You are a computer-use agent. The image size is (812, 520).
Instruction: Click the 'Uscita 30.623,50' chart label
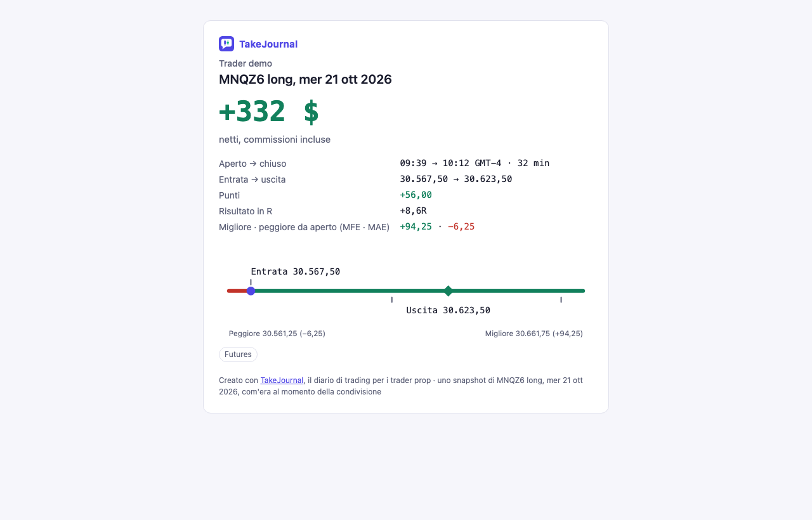point(449,310)
